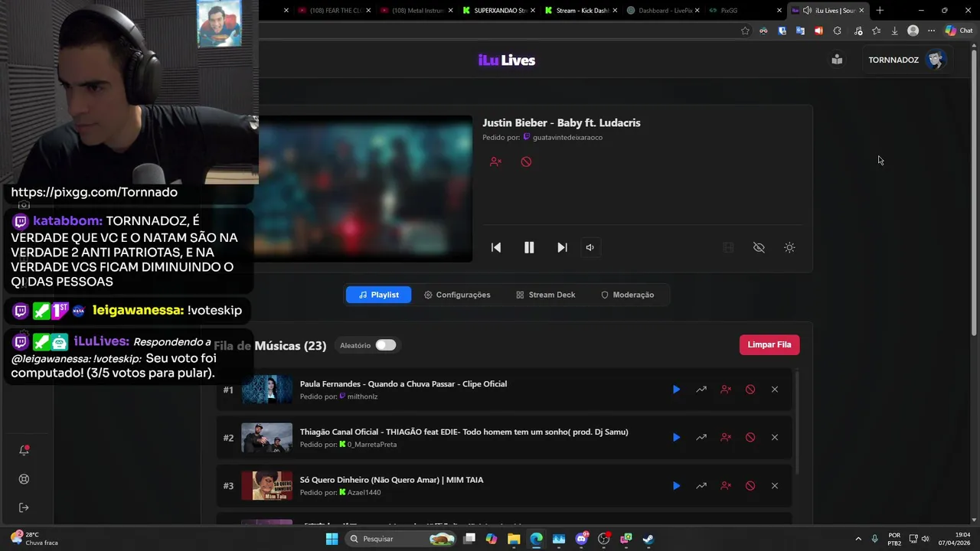Click the Limpar Fila button

coord(769,344)
